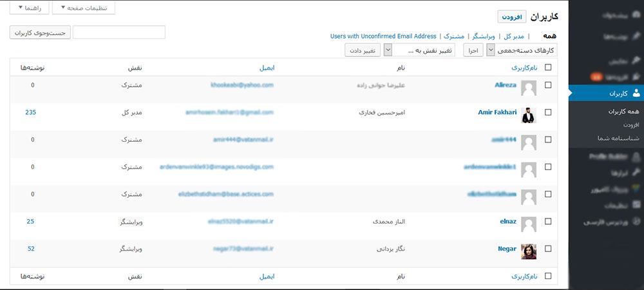Click the Negar username link
The image size is (644, 290).
tap(507, 248)
